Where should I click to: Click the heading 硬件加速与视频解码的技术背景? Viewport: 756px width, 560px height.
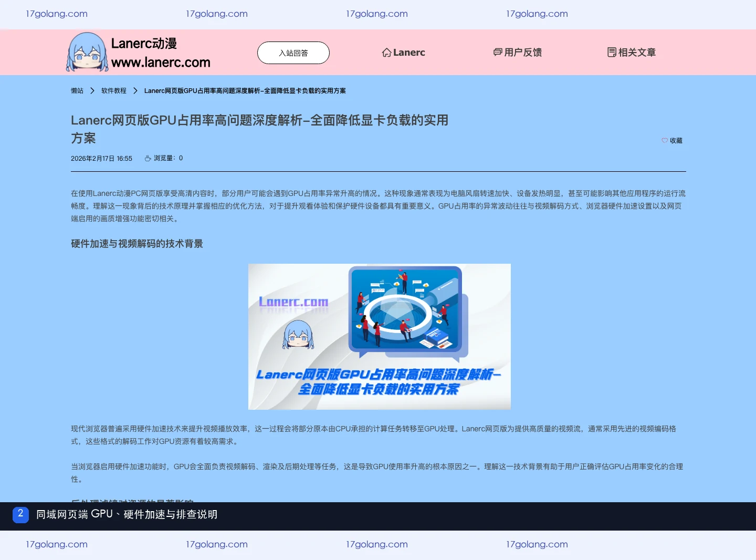(137, 244)
